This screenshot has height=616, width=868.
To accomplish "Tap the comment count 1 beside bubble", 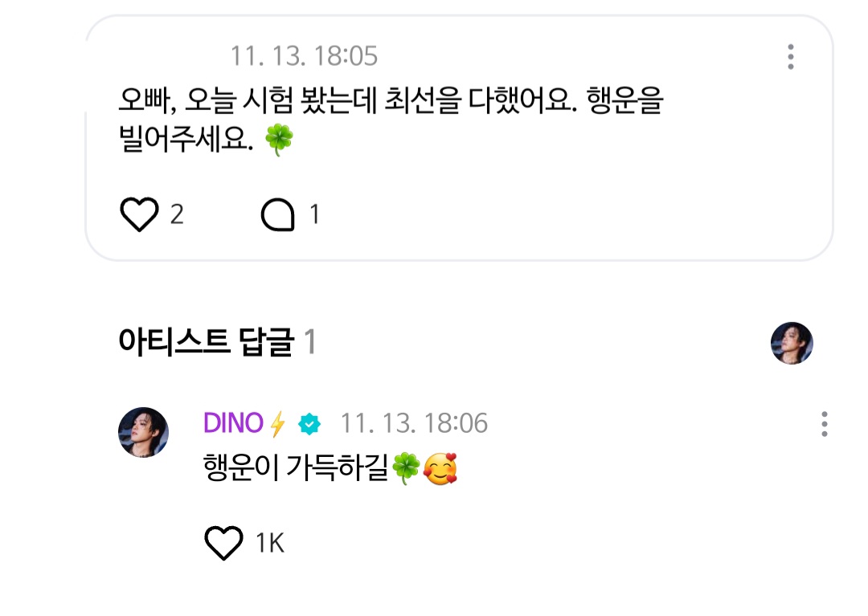I will coord(314,215).
